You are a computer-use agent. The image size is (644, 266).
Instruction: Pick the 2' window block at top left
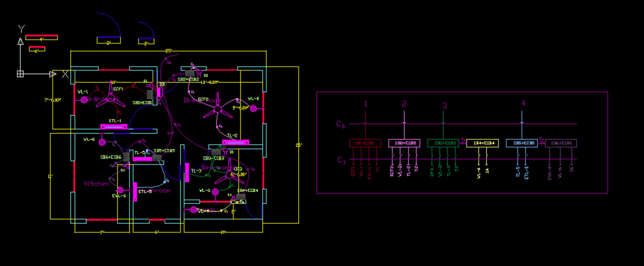point(37,49)
